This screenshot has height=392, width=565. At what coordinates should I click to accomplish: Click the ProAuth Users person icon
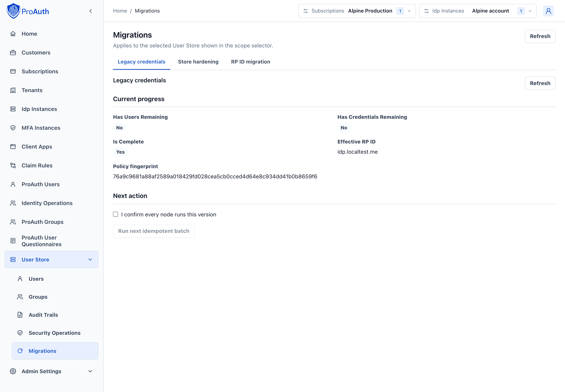click(x=13, y=184)
